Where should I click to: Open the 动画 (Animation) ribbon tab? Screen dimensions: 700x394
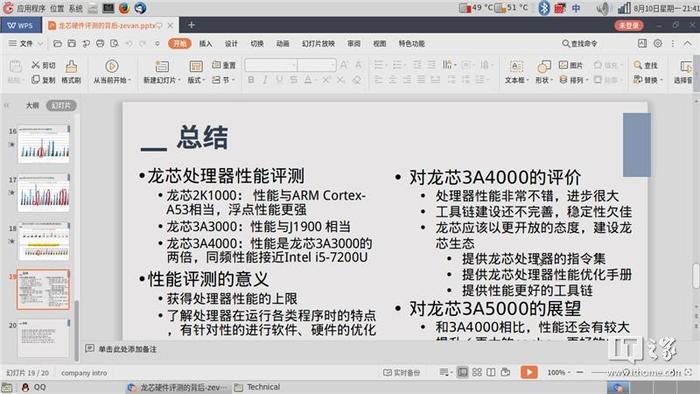click(x=283, y=44)
